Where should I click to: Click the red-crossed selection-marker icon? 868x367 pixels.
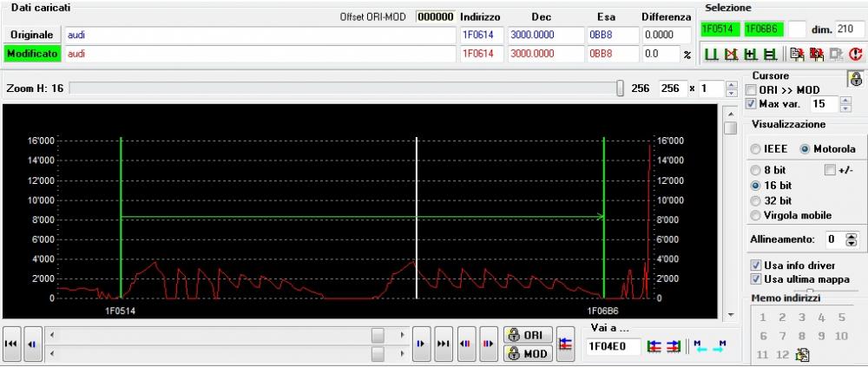click(x=731, y=55)
